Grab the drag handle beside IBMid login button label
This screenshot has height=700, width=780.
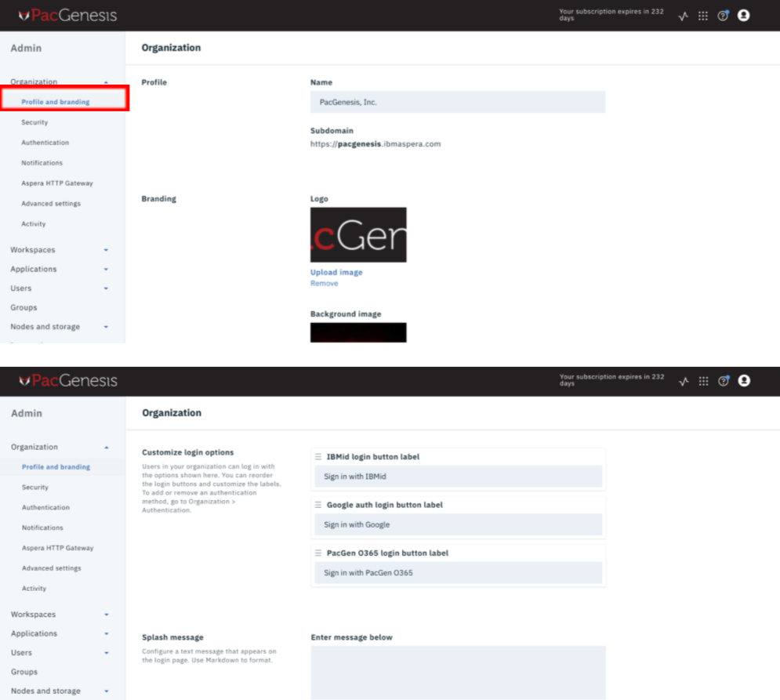pos(318,457)
